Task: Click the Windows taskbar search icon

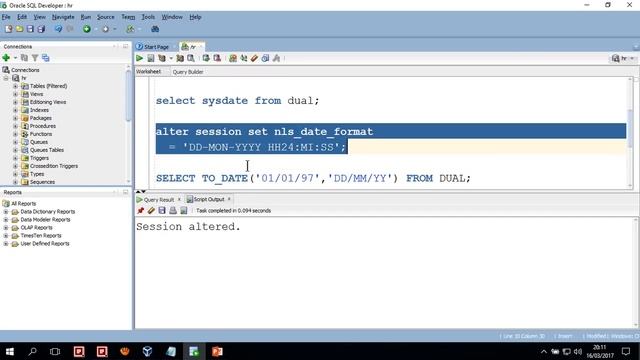Action: 32,351
